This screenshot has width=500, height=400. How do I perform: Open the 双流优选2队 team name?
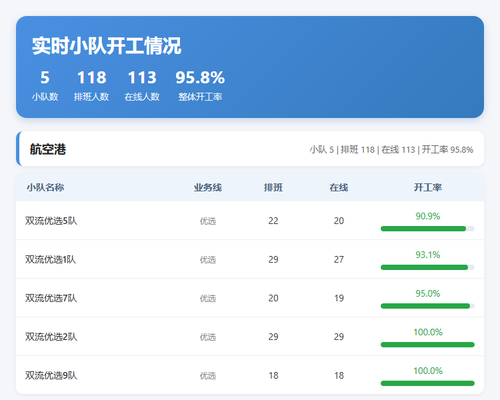tap(51, 337)
